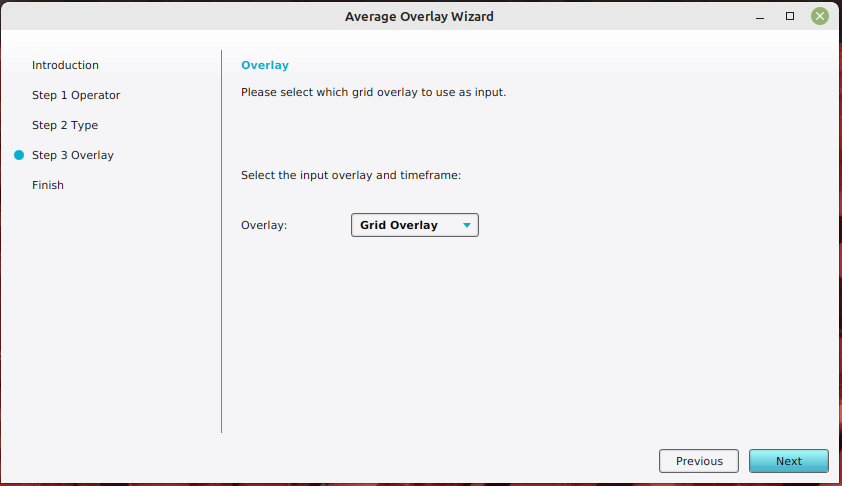Click the blue current-step dot indicator
Viewport: 842px width, 486px height.
point(18,155)
